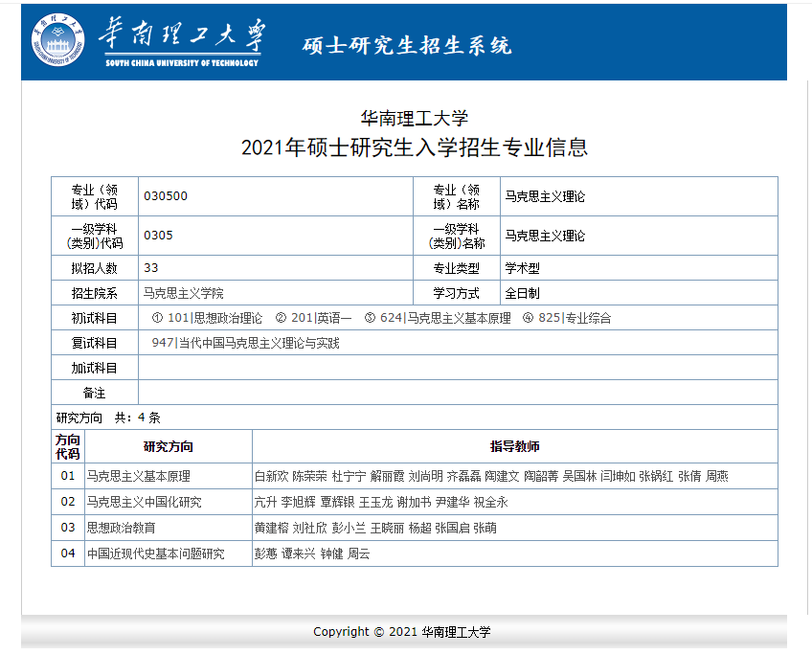Click advisor name 刘尚明
The height and width of the screenshot is (655, 812).
426,476
